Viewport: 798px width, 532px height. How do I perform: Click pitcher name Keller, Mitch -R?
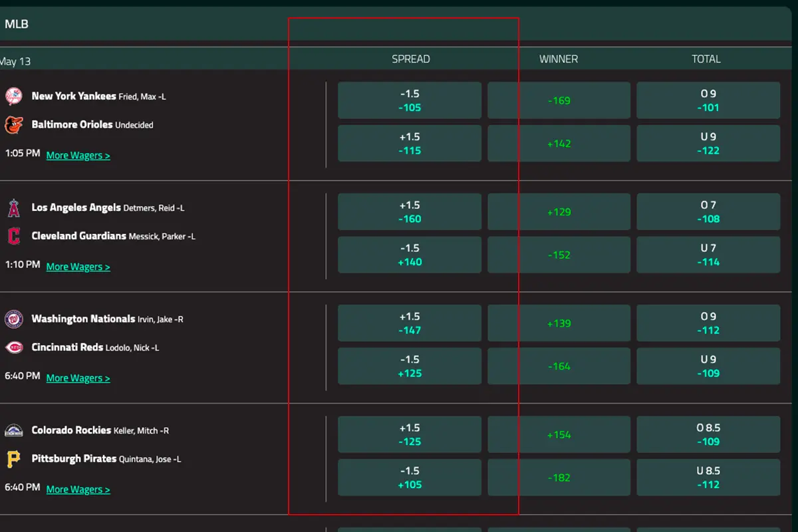(142, 431)
